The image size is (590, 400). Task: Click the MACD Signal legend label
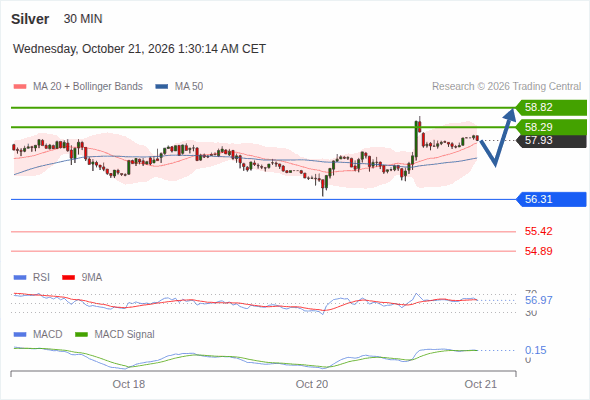click(x=125, y=335)
